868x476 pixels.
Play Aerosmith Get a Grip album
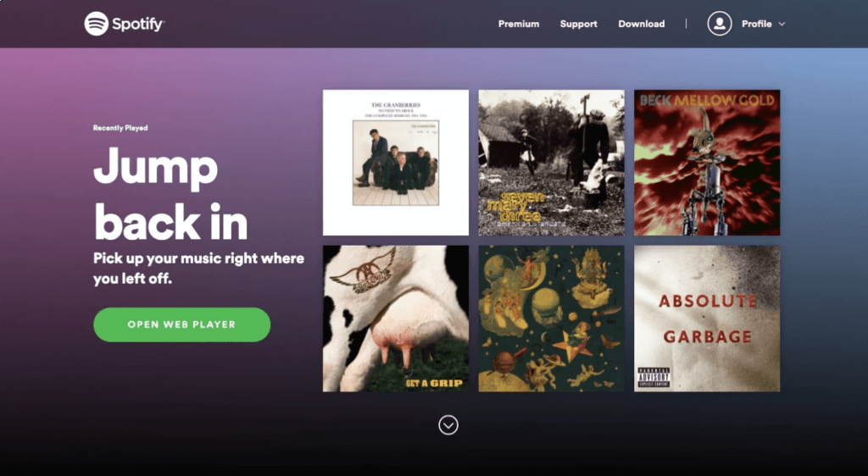[x=396, y=318]
